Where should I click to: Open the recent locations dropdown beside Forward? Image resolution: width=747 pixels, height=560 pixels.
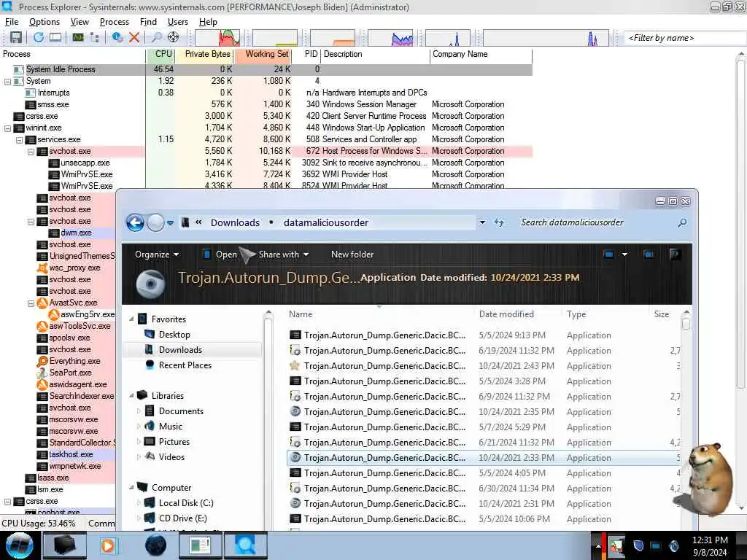170,223
